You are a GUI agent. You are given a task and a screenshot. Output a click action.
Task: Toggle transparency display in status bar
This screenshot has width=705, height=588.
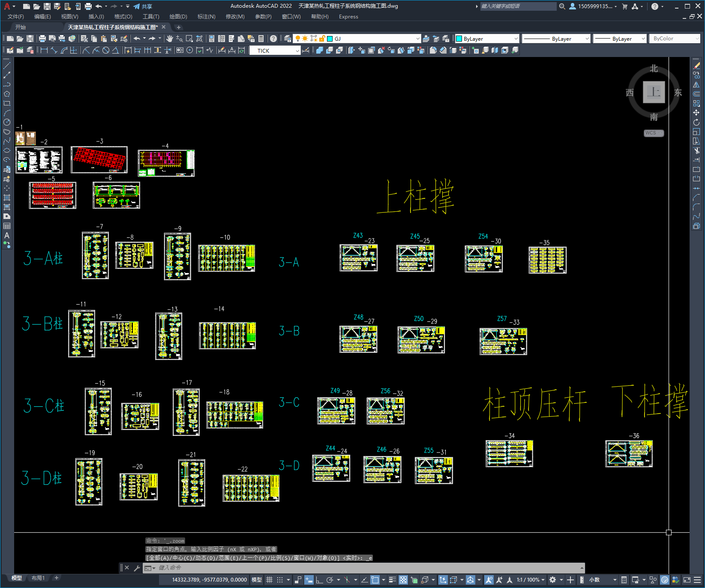[403, 580]
